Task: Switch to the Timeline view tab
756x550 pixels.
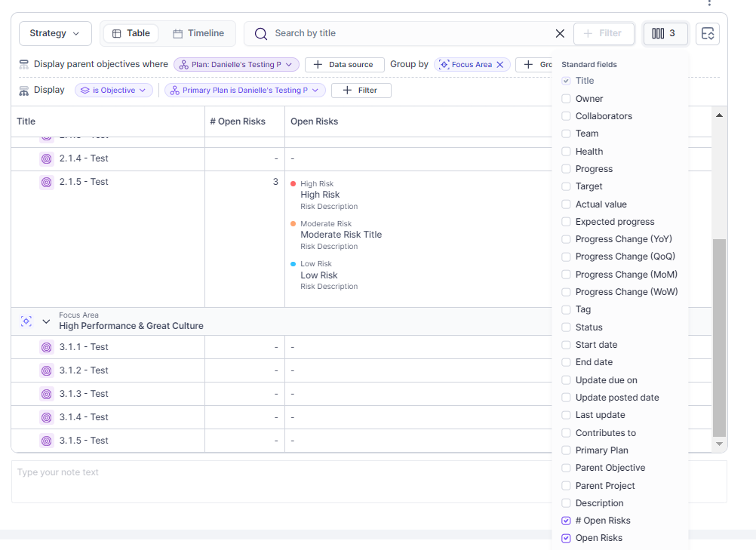Action: click(x=198, y=33)
